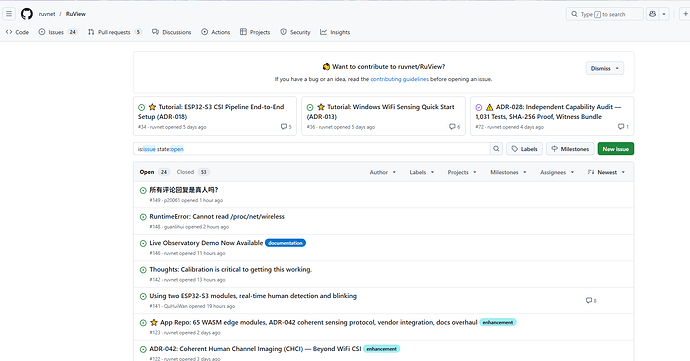Open the Labels button
Viewport: 690px width, 361px height.
525,149
